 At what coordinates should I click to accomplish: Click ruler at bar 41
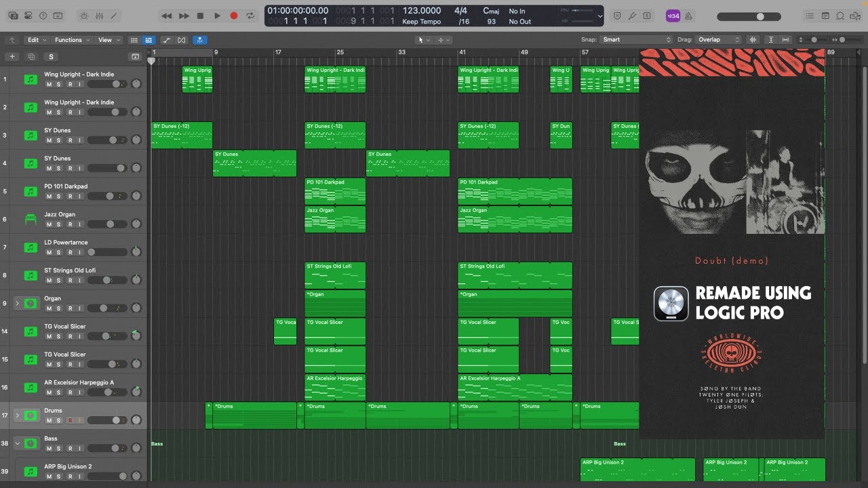tap(462, 52)
